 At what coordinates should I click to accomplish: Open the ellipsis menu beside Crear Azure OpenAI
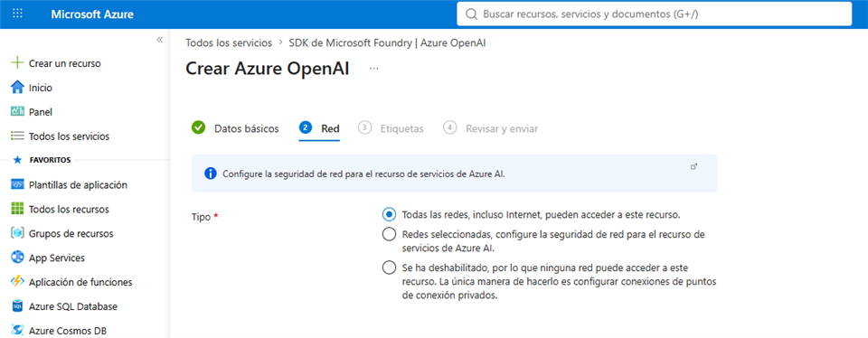374,69
